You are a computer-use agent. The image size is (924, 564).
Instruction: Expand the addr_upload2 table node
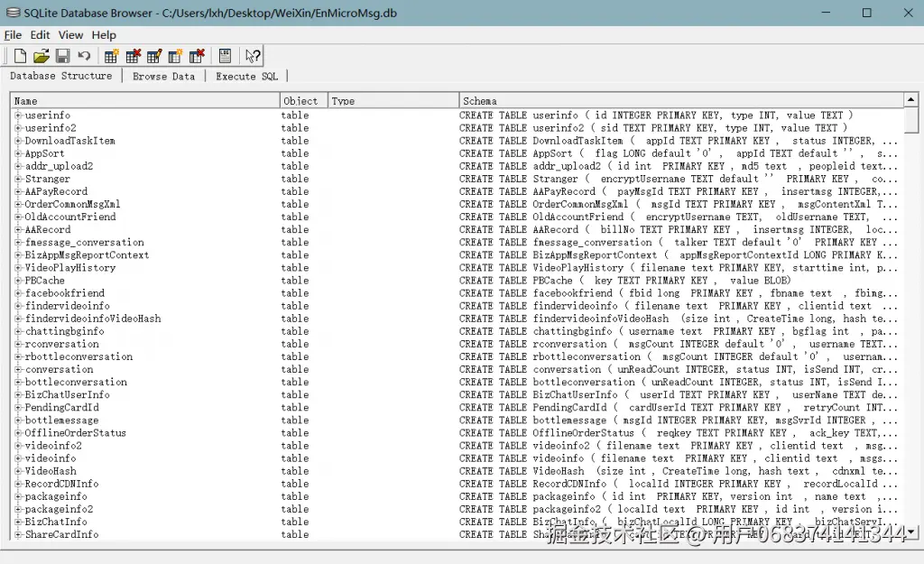pyautogui.click(x=18, y=166)
